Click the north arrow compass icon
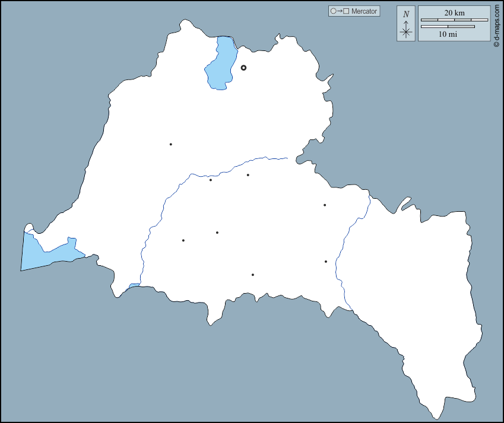 coord(406,30)
